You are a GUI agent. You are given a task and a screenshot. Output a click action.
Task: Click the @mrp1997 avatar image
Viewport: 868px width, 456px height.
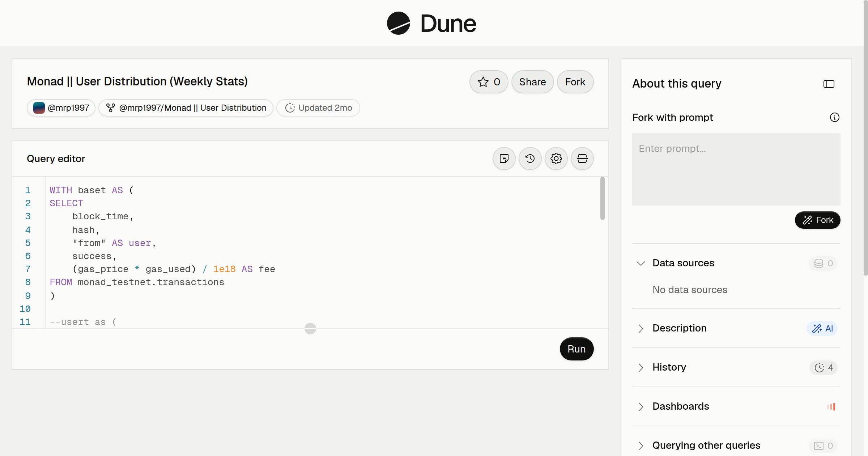39,108
